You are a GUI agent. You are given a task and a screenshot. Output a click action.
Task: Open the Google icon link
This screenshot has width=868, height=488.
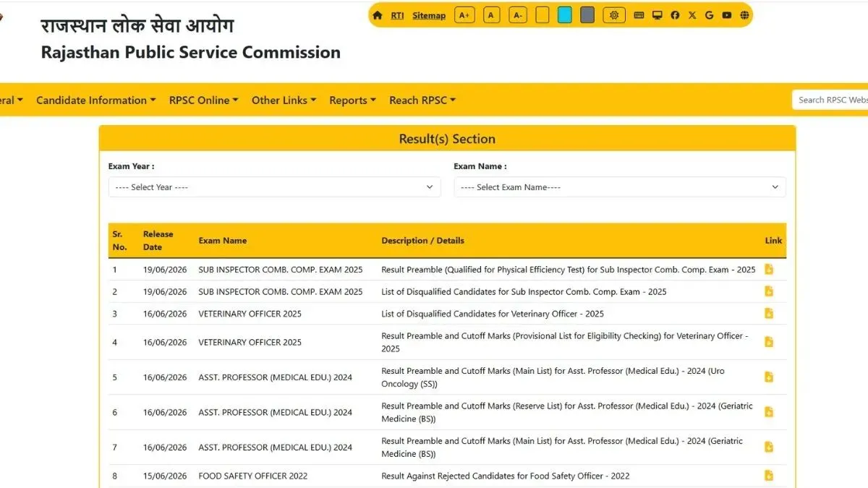pyautogui.click(x=709, y=15)
